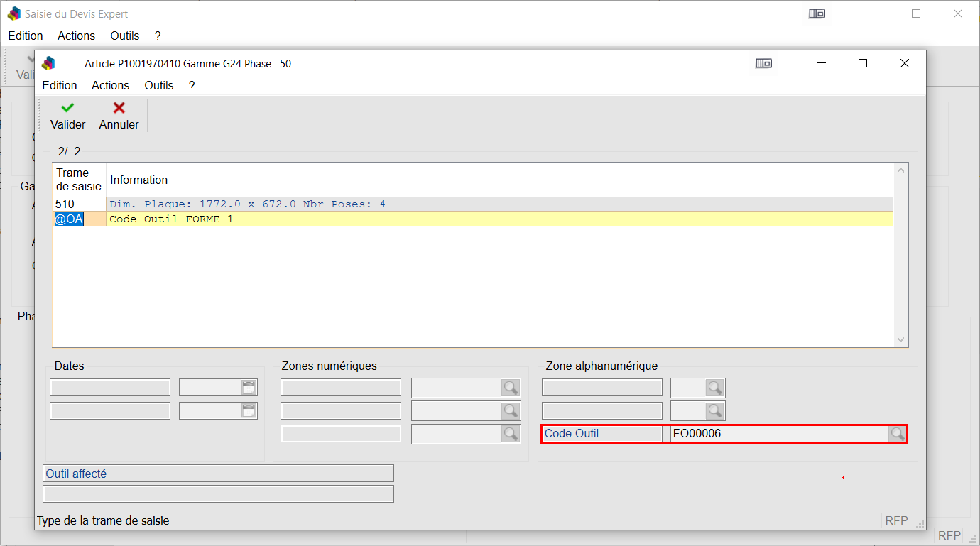Click first Dates row calendar icon
Viewport: 980px width, 546px height.
248,388
